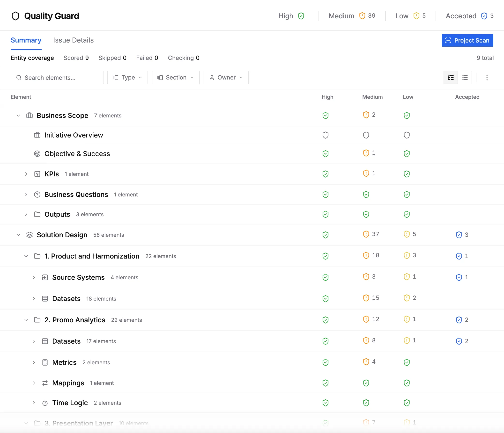The width and height of the screenshot is (504, 433).
Task: Click Solution Design medium issues shield
Action: [366, 234]
